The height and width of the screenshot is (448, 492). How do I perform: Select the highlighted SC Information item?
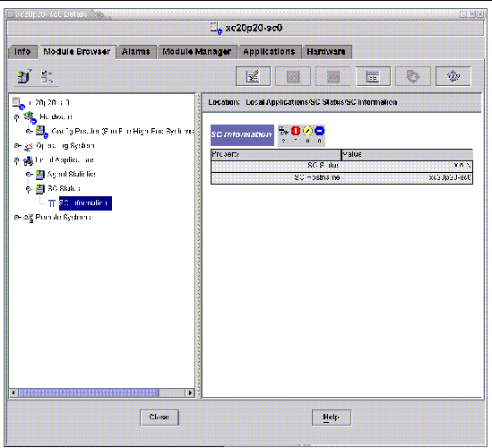point(85,203)
